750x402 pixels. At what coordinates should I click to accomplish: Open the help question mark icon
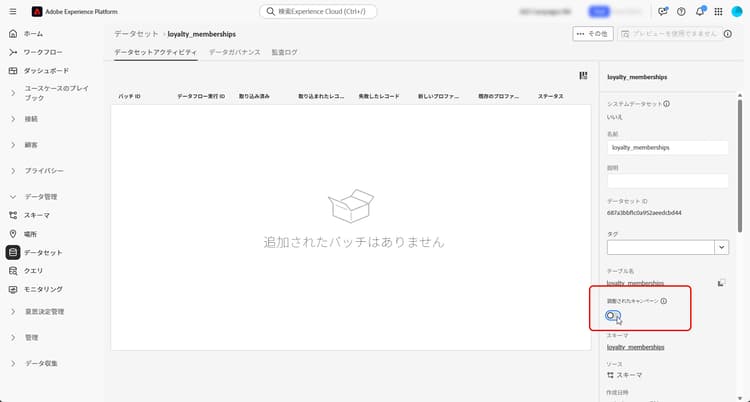[681, 11]
